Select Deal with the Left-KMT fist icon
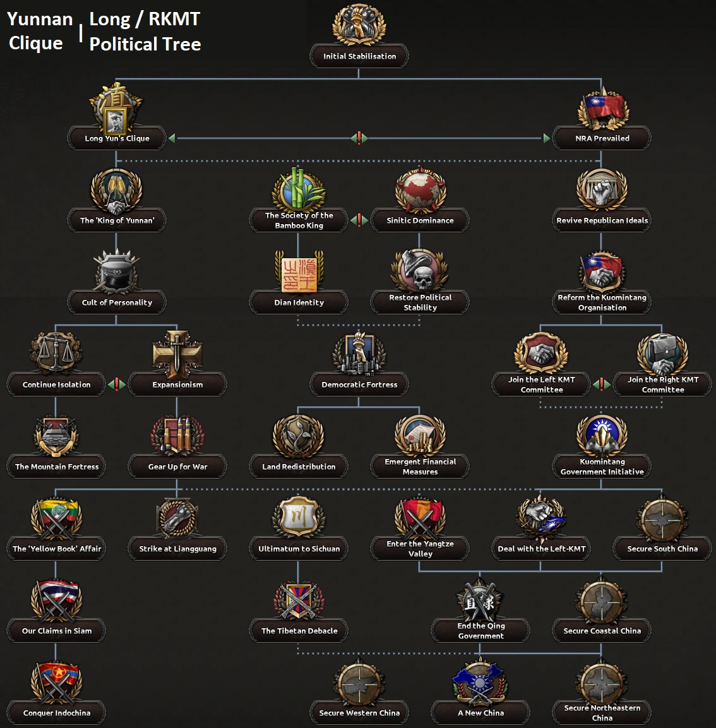The height and width of the screenshot is (728, 716). click(x=541, y=518)
